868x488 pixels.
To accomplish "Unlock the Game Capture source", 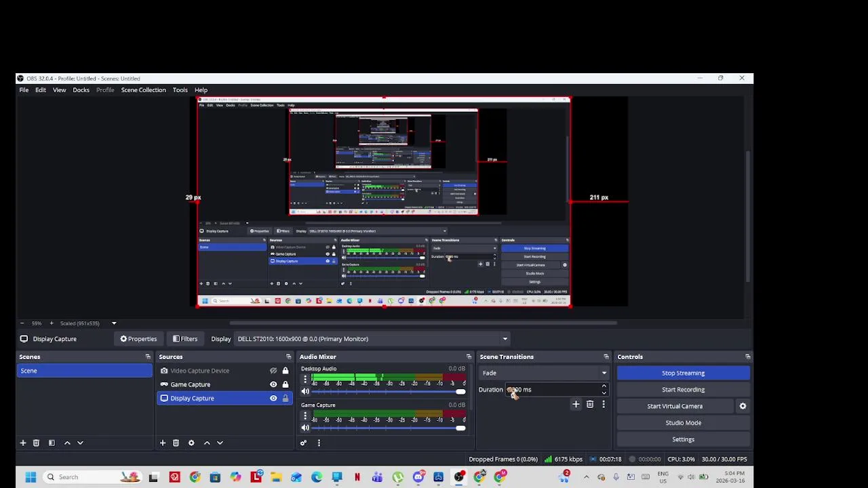I will (285, 384).
